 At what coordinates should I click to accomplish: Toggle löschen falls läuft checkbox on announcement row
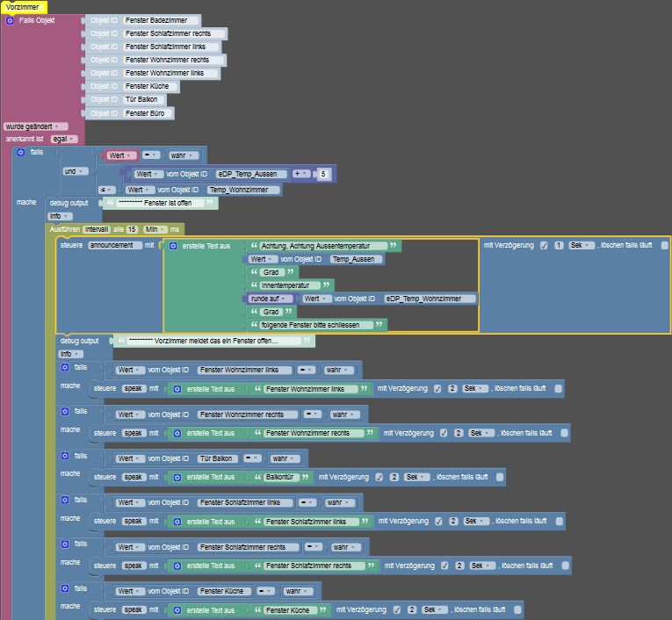(665, 246)
